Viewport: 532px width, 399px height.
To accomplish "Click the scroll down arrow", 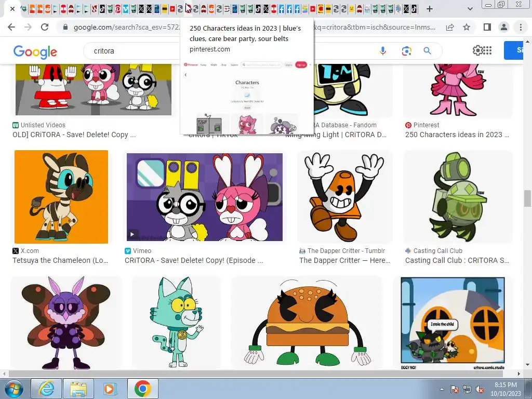I will (x=527, y=365).
